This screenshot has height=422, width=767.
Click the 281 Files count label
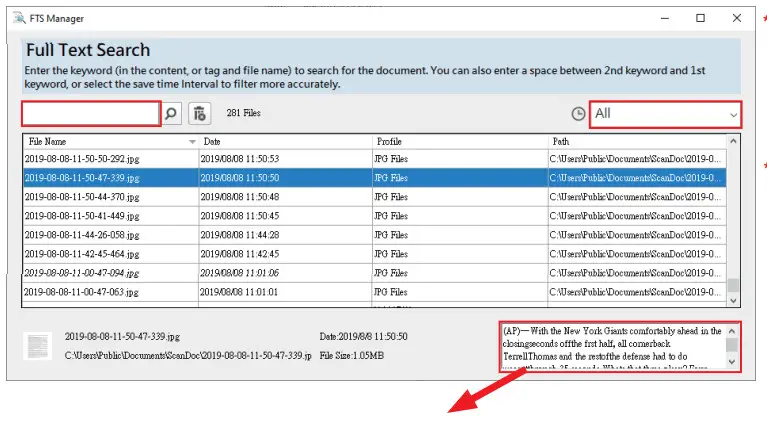click(243, 113)
